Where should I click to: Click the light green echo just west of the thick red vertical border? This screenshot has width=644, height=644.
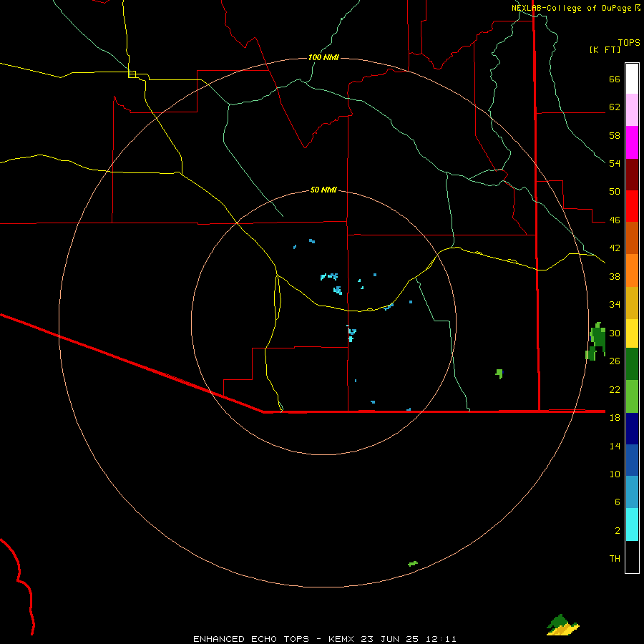[x=499, y=374]
